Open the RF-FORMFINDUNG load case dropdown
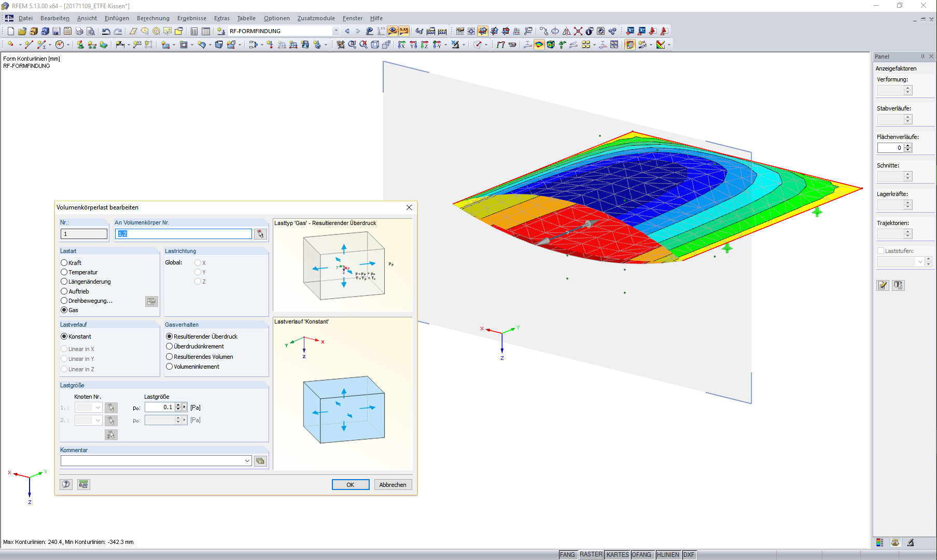 (336, 31)
